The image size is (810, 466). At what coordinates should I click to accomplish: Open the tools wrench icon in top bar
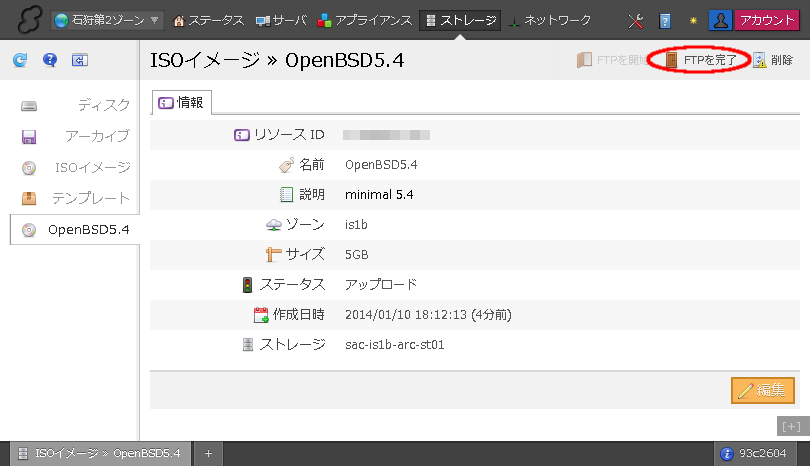coord(636,20)
